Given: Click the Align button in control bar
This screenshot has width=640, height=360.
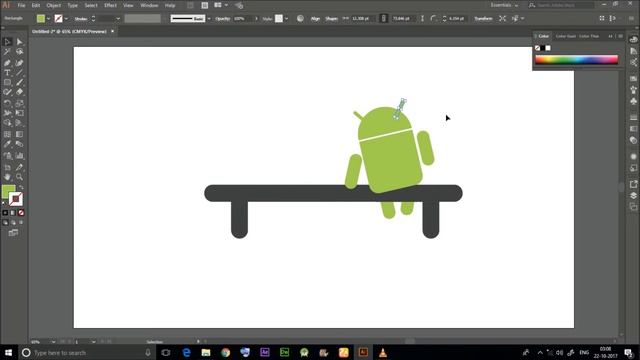Looking at the screenshot, I should (x=315, y=19).
